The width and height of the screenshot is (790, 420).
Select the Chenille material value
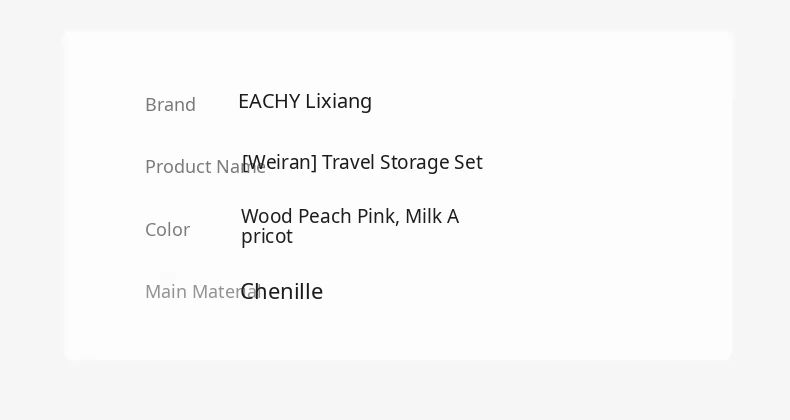(x=282, y=292)
